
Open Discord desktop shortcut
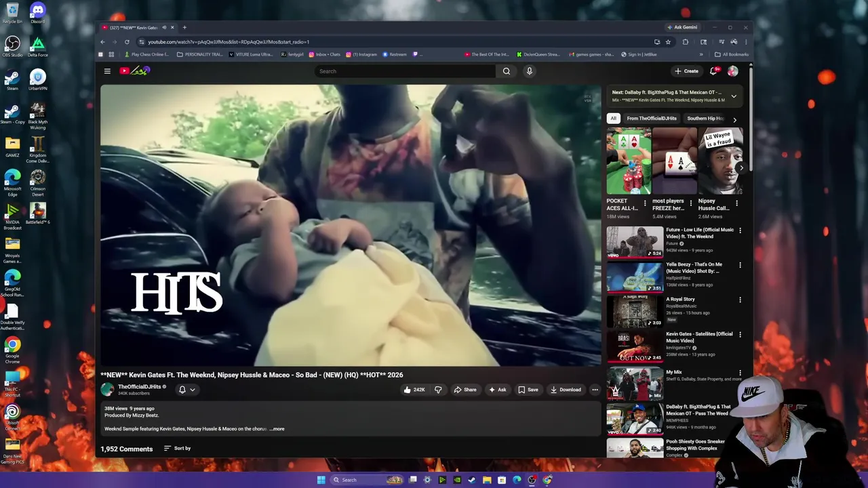pos(37,12)
